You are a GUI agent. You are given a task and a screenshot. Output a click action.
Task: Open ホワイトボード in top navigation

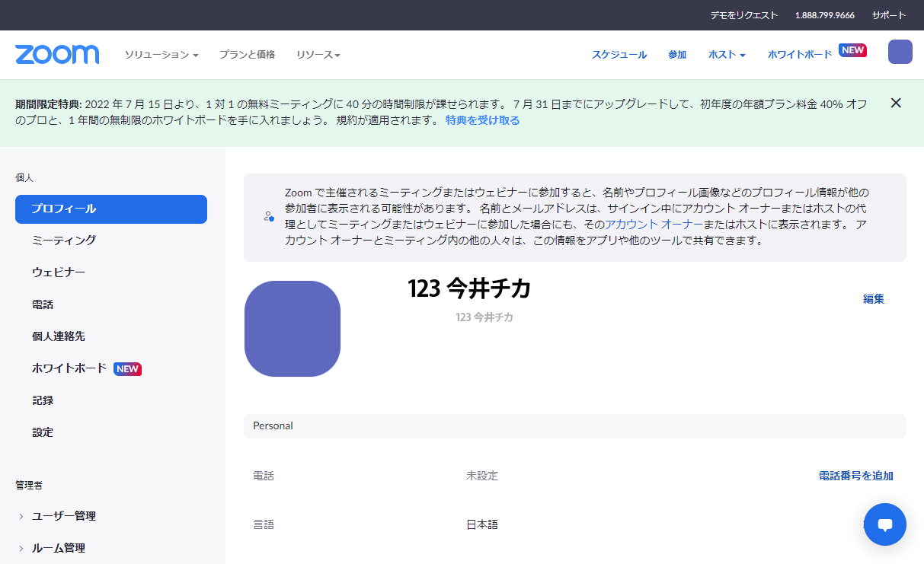pos(800,55)
